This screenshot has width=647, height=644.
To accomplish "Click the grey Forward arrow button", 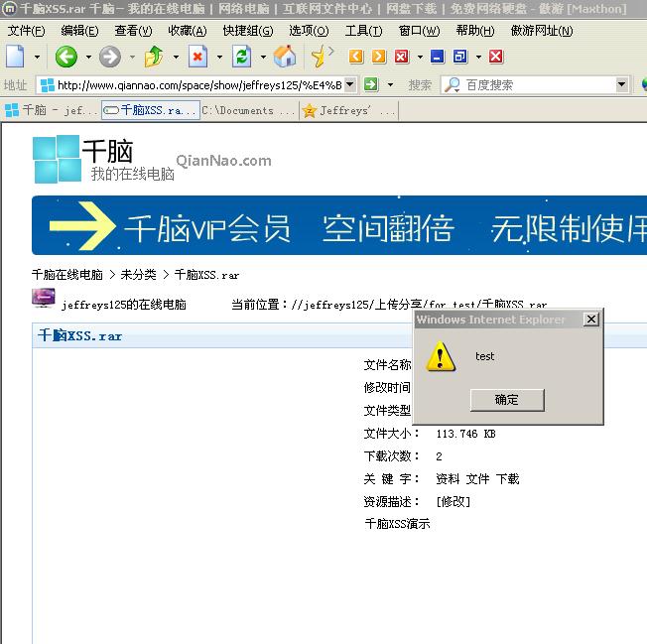I will (109, 57).
